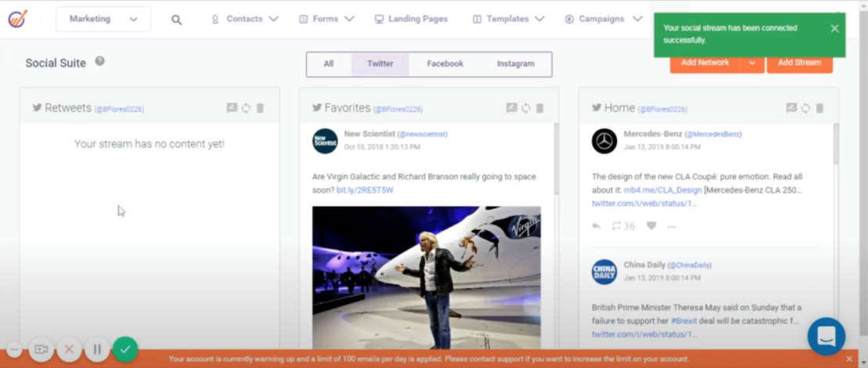The width and height of the screenshot is (868, 368).
Task: Click the search magnifier icon in the navbar
Action: click(177, 20)
